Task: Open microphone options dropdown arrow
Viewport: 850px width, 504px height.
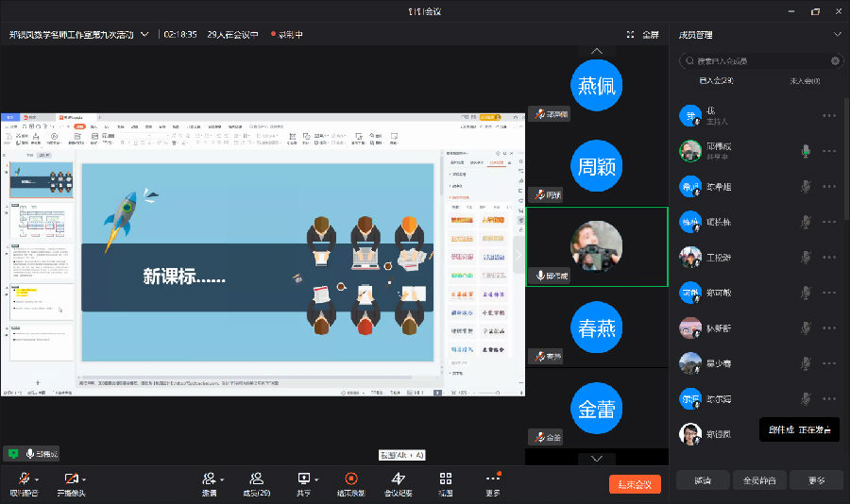Action: (38, 479)
